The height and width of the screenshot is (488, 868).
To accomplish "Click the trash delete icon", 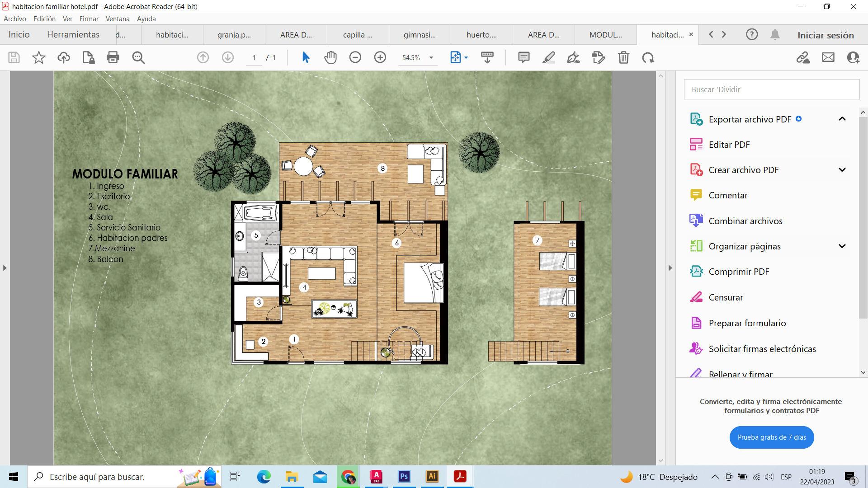I will pyautogui.click(x=623, y=57).
